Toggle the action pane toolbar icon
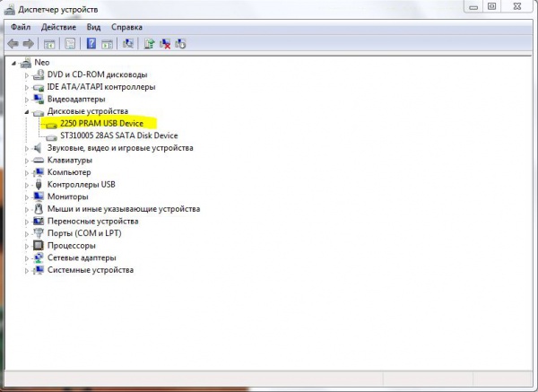Screen dimensions: 538x392 click(107, 44)
